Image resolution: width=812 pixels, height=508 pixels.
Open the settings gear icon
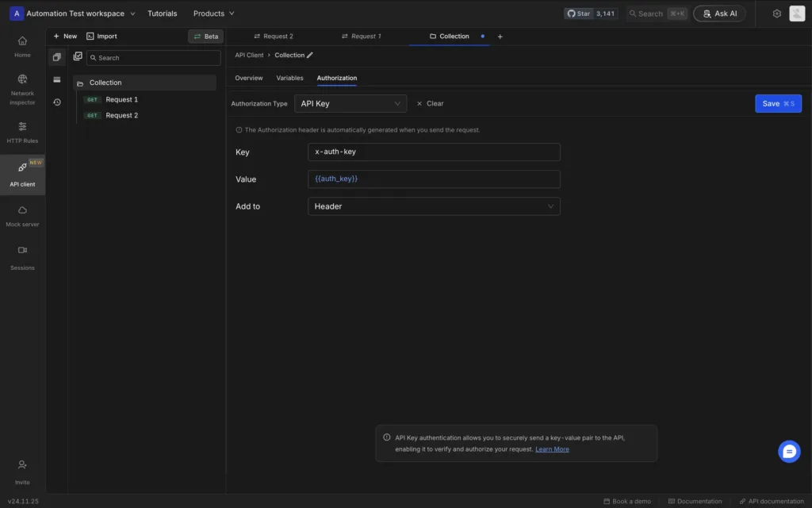coord(776,13)
